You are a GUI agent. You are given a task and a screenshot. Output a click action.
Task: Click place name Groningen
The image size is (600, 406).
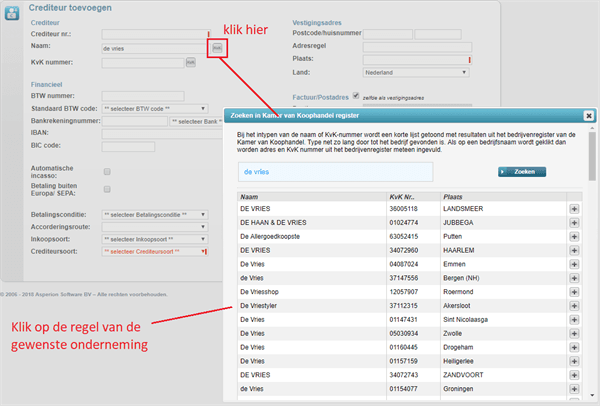coord(458,389)
